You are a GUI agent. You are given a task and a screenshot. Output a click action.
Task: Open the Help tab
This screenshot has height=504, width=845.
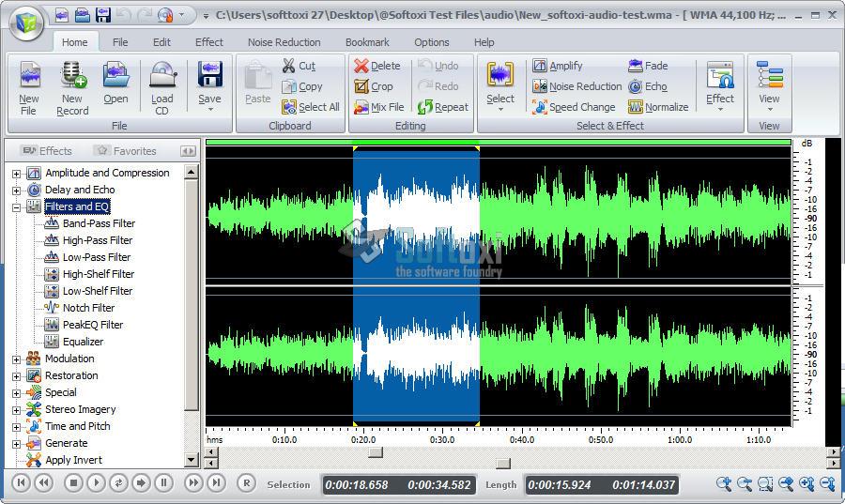pos(484,42)
